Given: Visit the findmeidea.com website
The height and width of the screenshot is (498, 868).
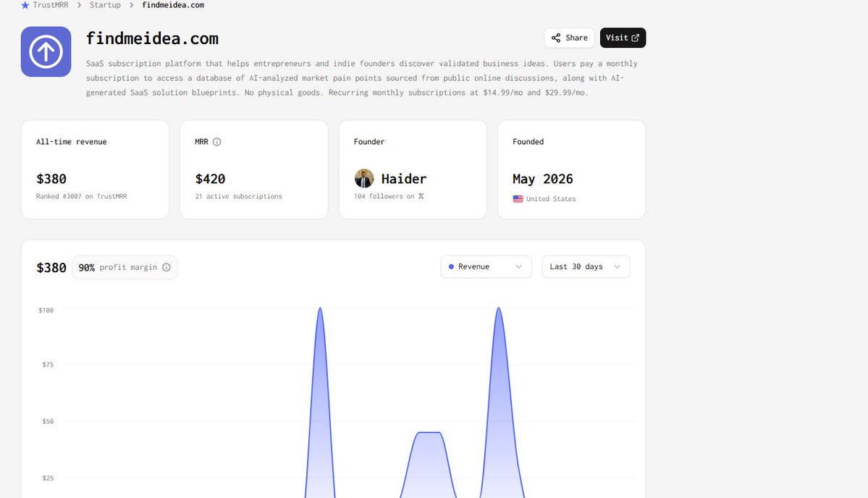Looking at the screenshot, I should coord(623,38).
